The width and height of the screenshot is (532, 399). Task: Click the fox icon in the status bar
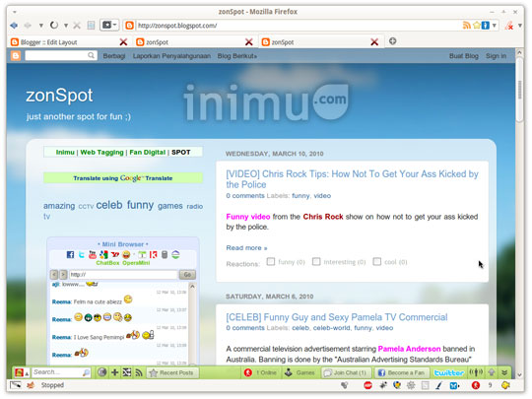31,385
